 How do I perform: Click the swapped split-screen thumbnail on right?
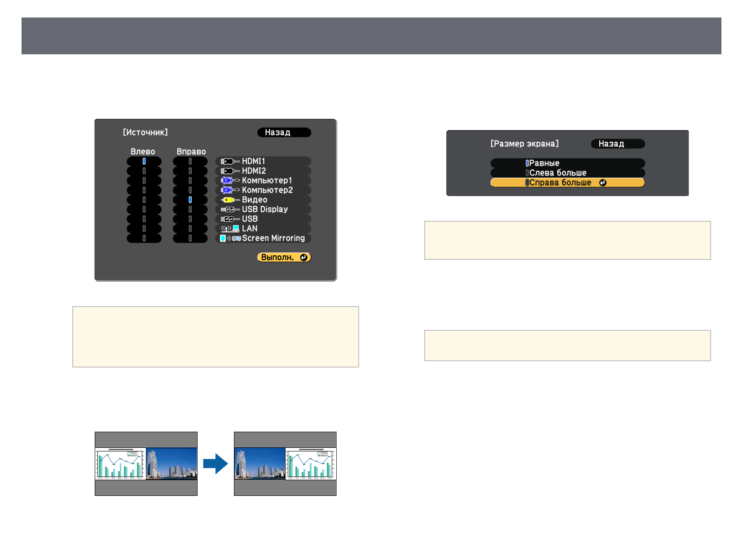tap(285, 464)
